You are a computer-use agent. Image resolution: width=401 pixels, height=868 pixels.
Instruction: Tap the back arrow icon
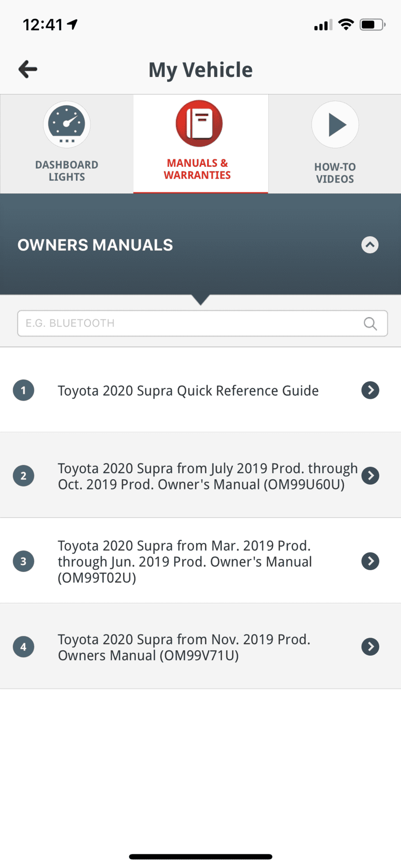28,69
